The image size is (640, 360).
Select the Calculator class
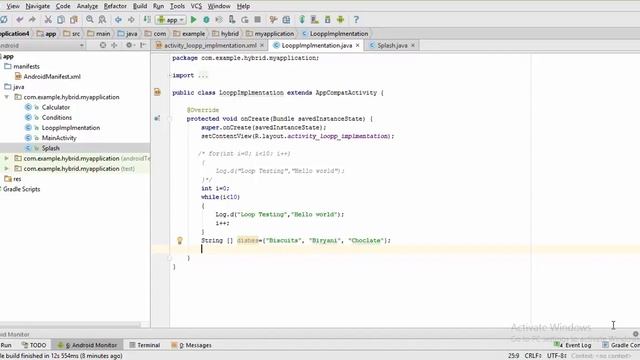coord(47,107)
